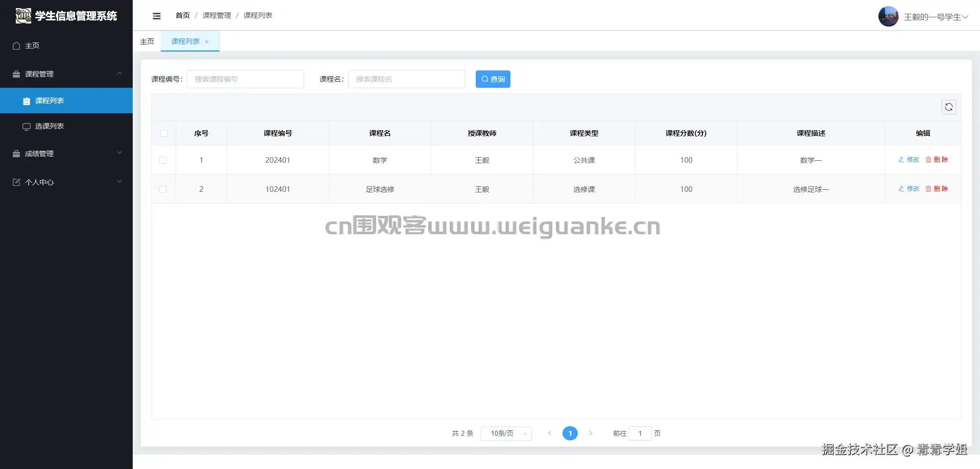Collapse the 课程管理 sidebar menu
This screenshot has height=469, width=980.
pos(66,74)
